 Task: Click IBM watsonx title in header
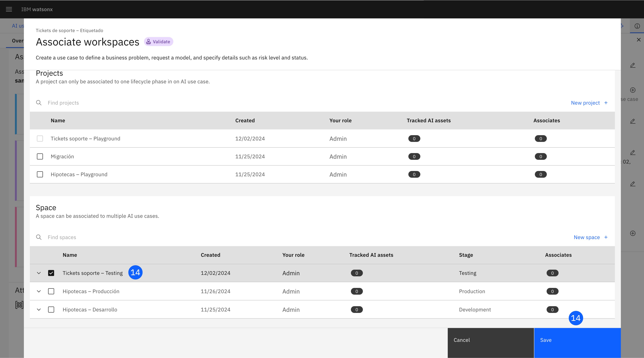click(37, 9)
